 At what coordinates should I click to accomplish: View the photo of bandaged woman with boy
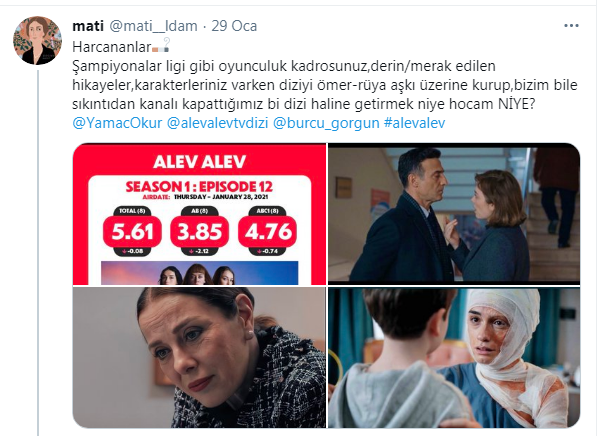coord(454,357)
